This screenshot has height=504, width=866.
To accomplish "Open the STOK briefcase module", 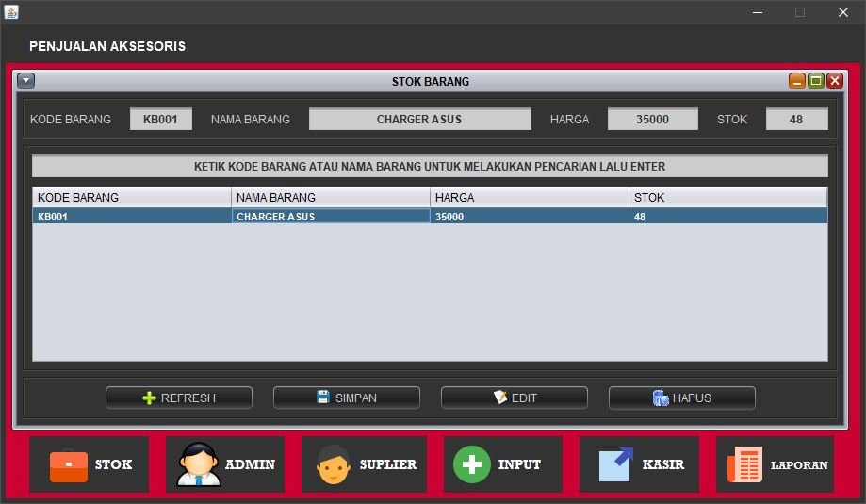I will click(89, 464).
